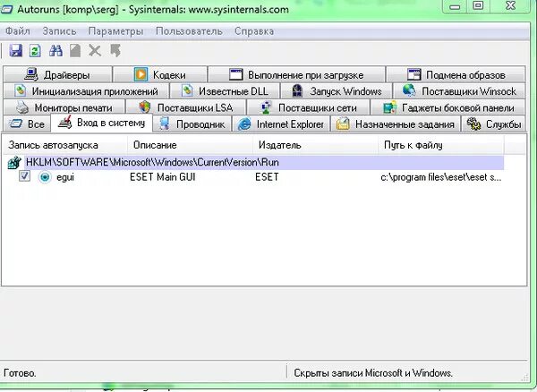Sort by Запись автозапуска column header

(64, 145)
